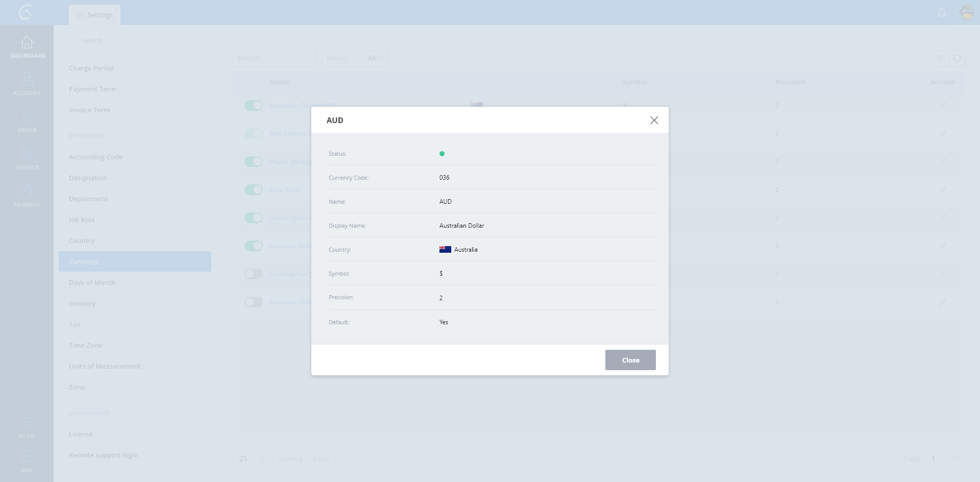Open the Status filter dropdown

point(355,58)
